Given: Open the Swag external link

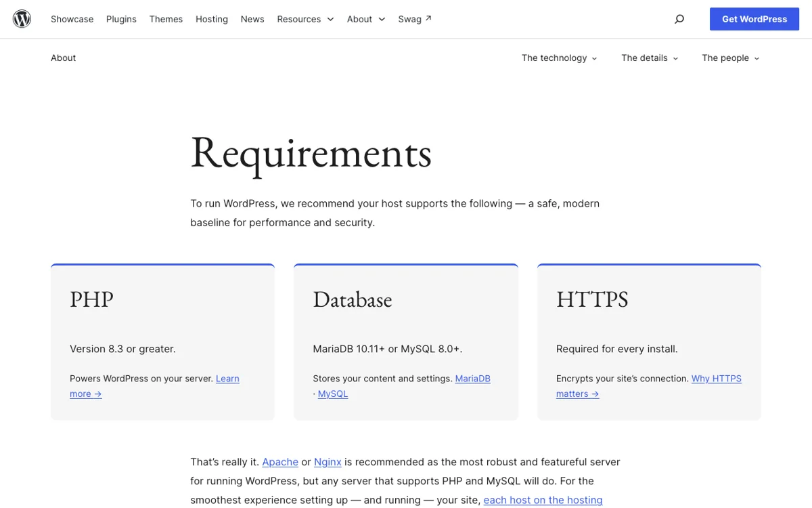Looking at the screenshot, I should [415, 19].
